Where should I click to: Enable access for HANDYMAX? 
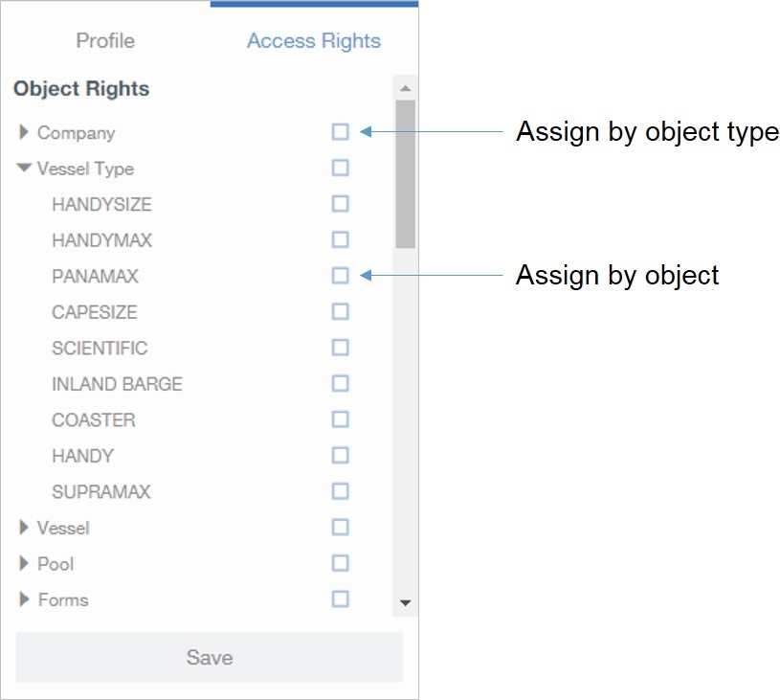coord(340,240)
